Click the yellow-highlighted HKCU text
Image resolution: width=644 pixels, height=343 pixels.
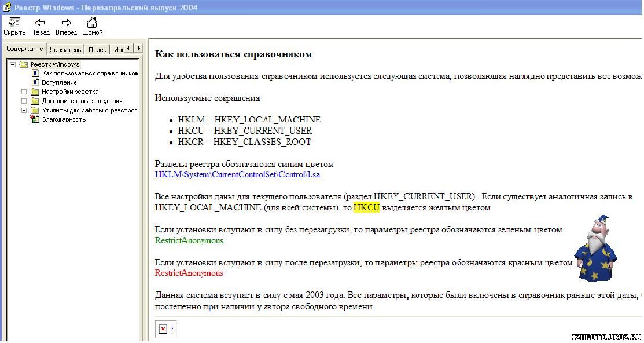(x=366, y=207)
